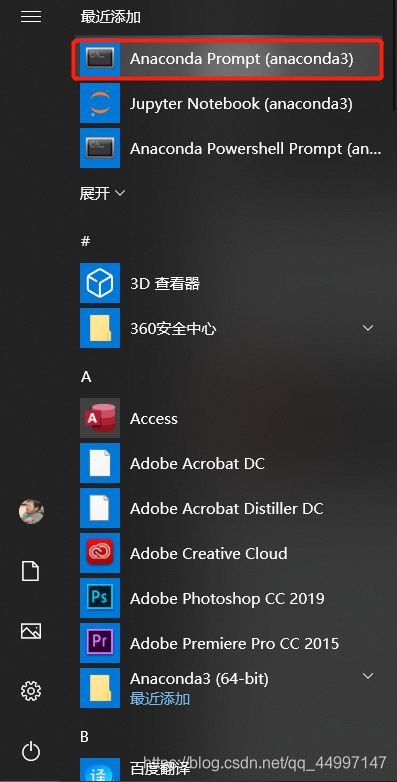Open 3D 查看器 app entry

coord(232,283)
